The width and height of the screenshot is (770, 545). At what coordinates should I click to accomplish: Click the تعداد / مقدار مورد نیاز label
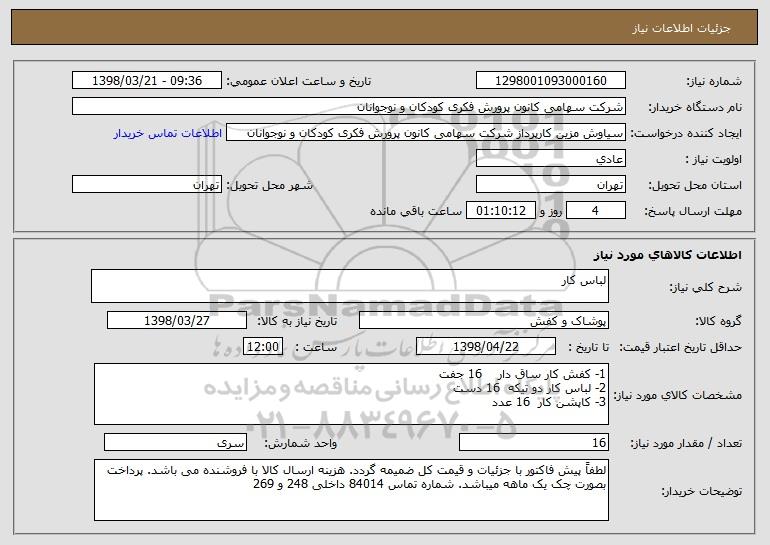(686, 443)
